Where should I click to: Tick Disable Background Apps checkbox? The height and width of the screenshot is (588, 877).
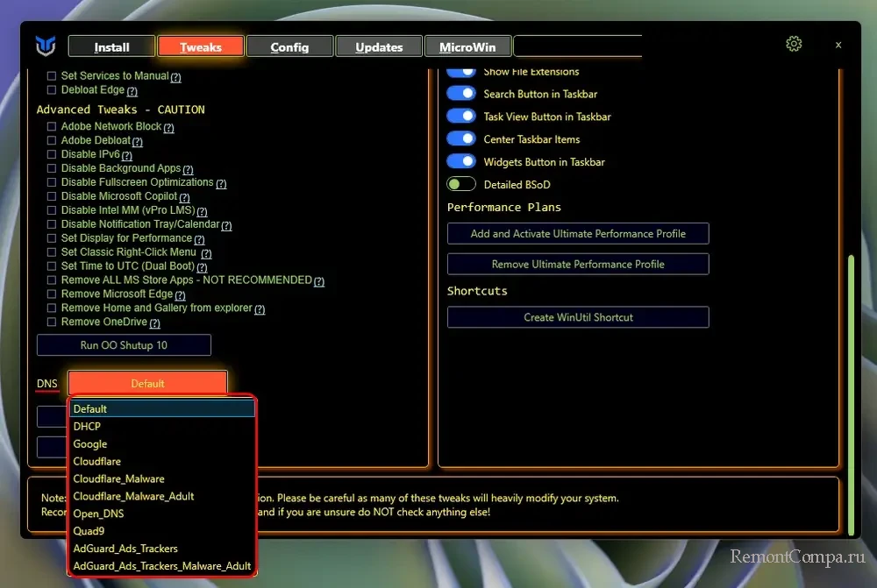click(52, 168)
